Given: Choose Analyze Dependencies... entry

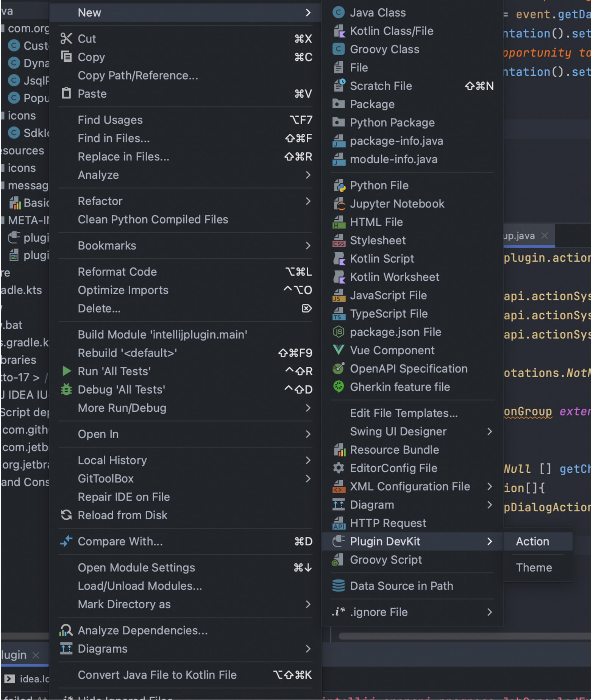Looking at the screenshot, I should tap(186, 630).
